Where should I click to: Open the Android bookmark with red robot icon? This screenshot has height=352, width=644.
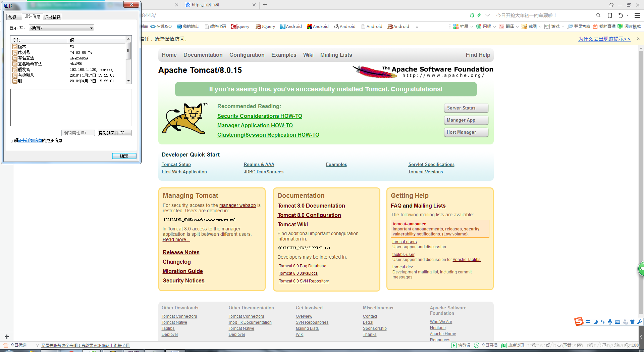318,27
